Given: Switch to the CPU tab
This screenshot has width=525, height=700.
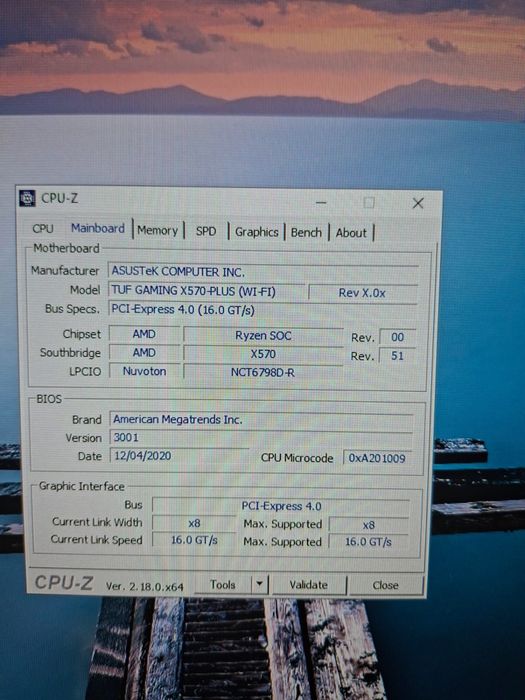Looking at the screenshot, I should [43, 229].
